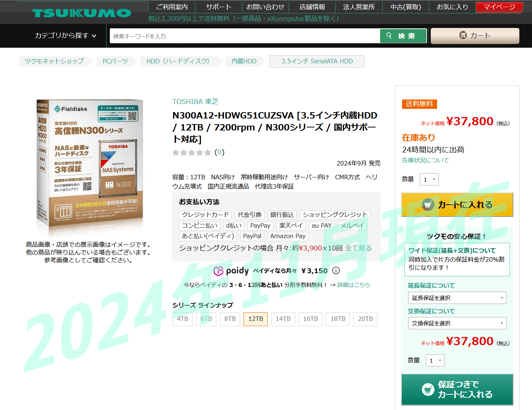The image size is (532, 410).
Task: Select 4TB lineup option
Action: [x=182, y=319]
